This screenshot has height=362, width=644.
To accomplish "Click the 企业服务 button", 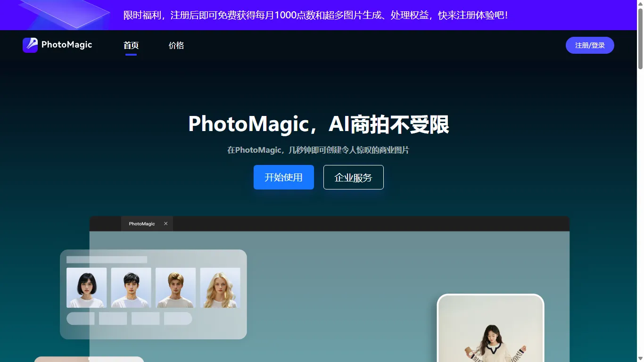I will pos(353,177).
